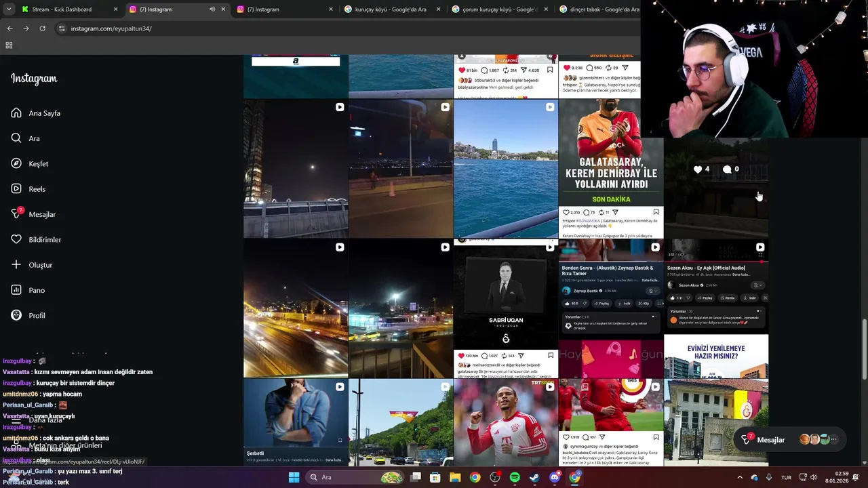This screenshot has width=868, height=488.
Task: Click the Instagram logo wordmark
Action: [34, 79]
